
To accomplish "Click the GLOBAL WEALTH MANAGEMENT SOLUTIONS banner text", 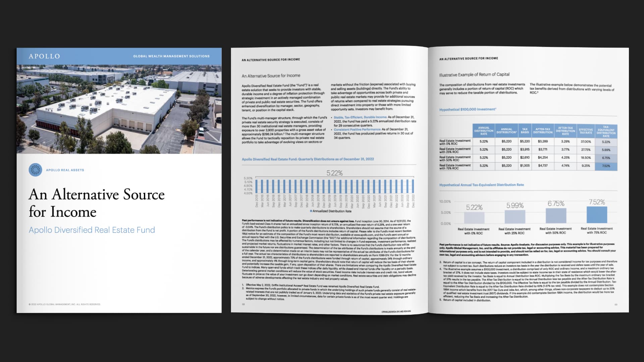I will click(171, 56).
